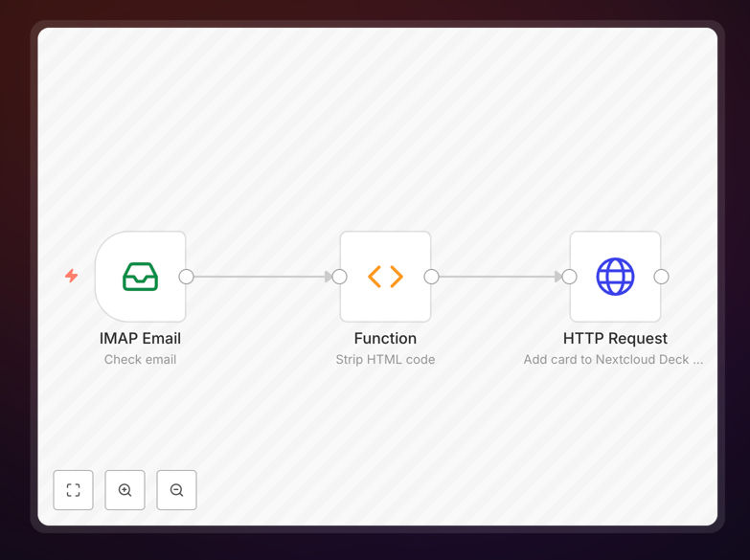Click the fit-to-view button

[73, 490]
